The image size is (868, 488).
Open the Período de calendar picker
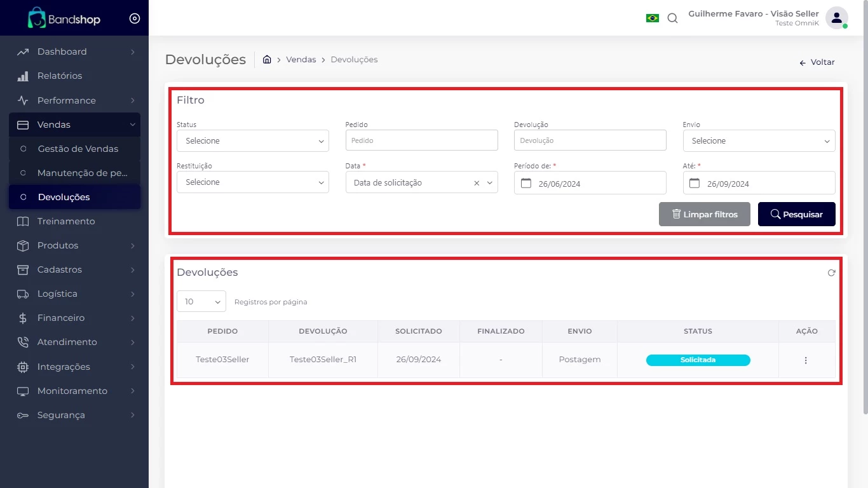[526, 183]
